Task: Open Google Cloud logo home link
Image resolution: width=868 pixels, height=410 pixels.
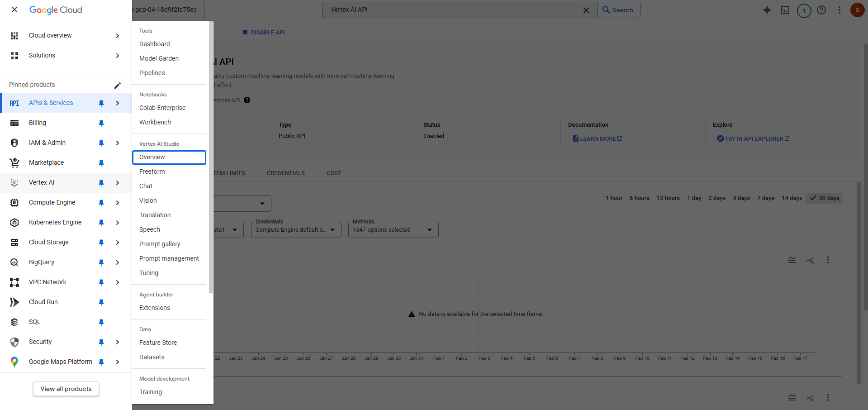Action: click(x=56, y=10)
